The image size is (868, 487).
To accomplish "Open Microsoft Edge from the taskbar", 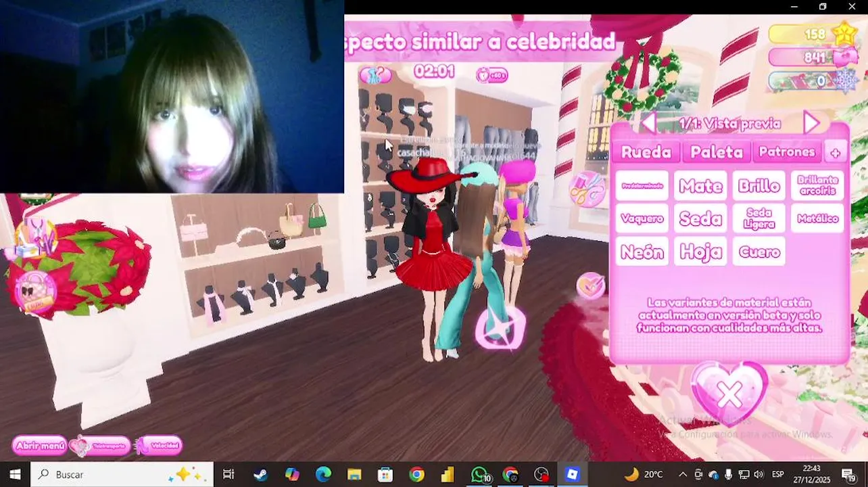I will pyautogui.click(x=323, y=474).
